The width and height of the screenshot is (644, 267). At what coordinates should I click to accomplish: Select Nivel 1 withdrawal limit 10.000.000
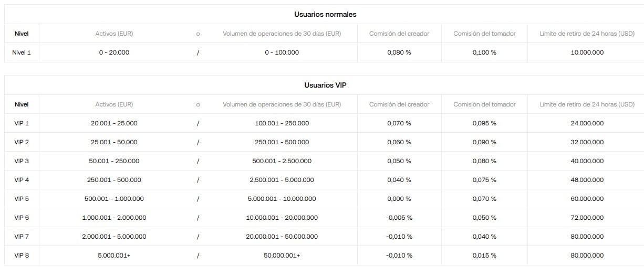tap(587, 52)
